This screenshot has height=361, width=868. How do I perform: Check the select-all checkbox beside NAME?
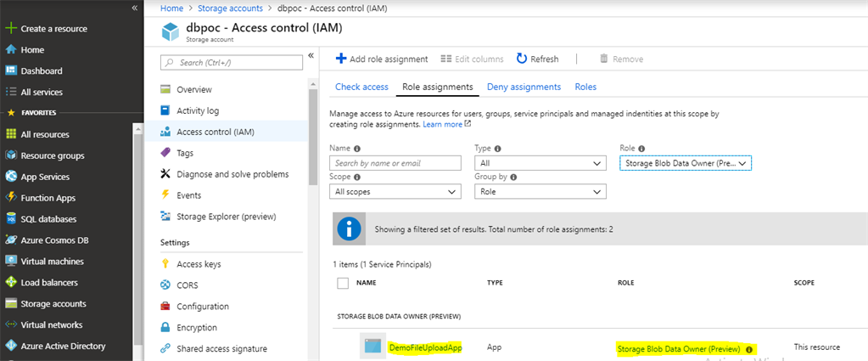[x=344, y=283]
